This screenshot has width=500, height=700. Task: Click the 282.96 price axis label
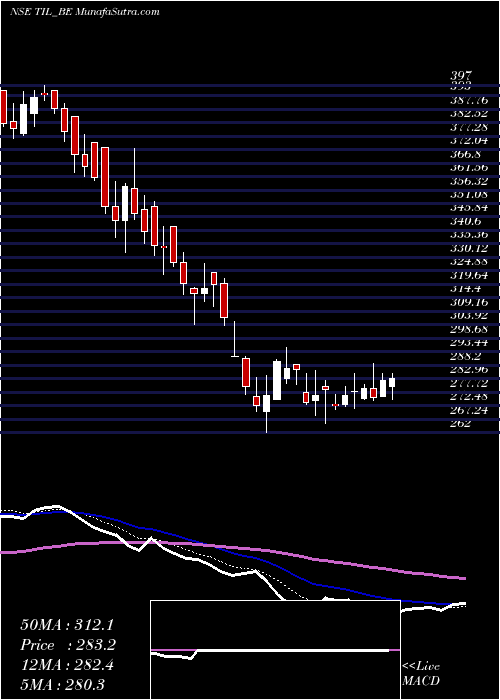pos(468,370)
